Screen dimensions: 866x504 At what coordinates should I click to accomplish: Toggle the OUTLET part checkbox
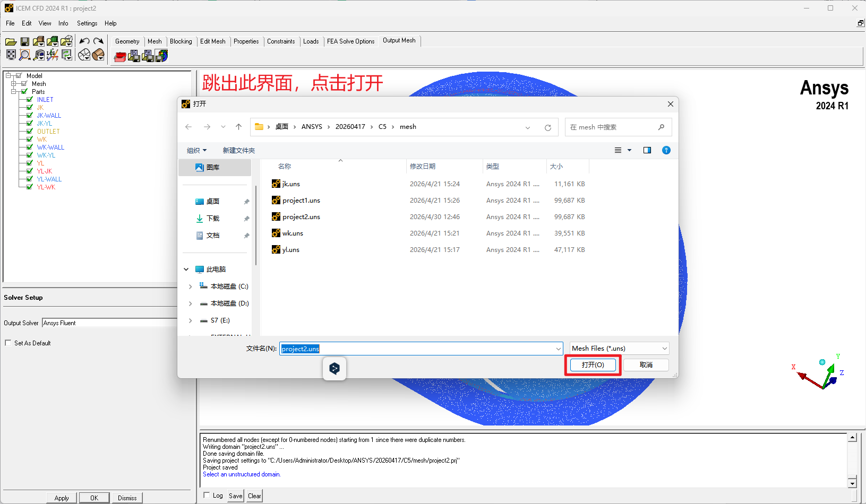[30, 131]
